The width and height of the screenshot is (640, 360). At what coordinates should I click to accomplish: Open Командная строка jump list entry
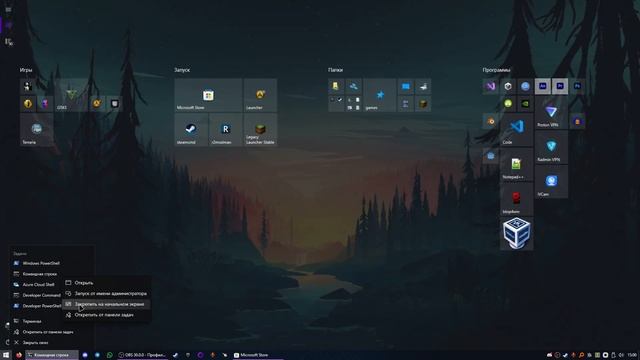tap(52, 274)
